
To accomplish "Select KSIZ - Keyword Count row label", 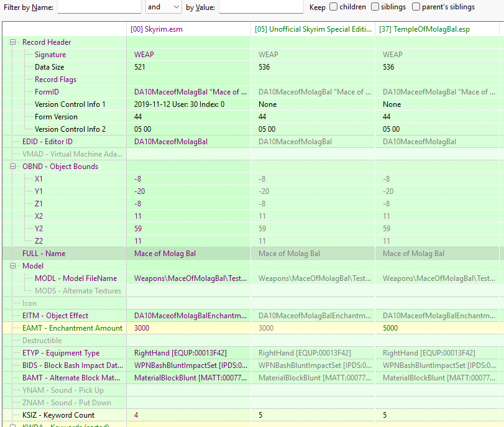I will (58, 415).
